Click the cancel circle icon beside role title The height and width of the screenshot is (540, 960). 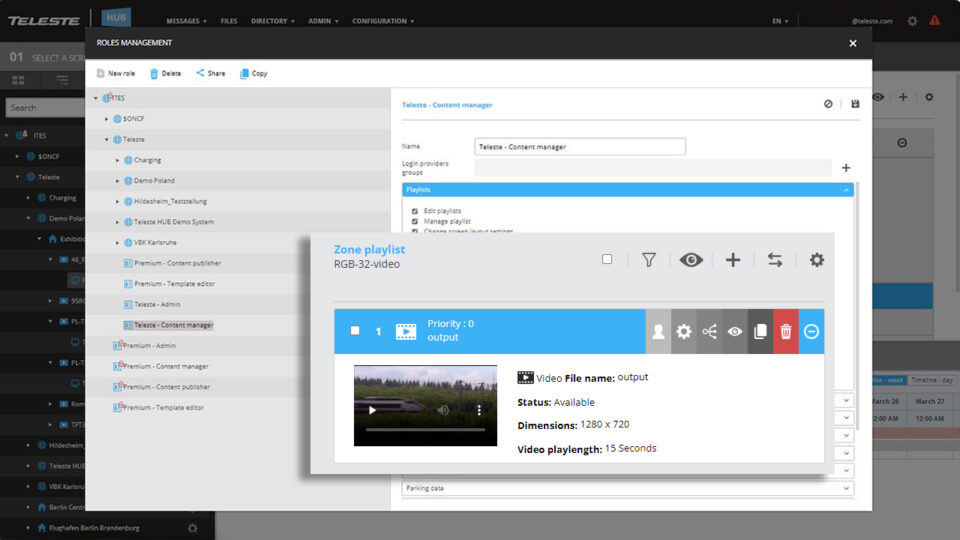(828, 104)
